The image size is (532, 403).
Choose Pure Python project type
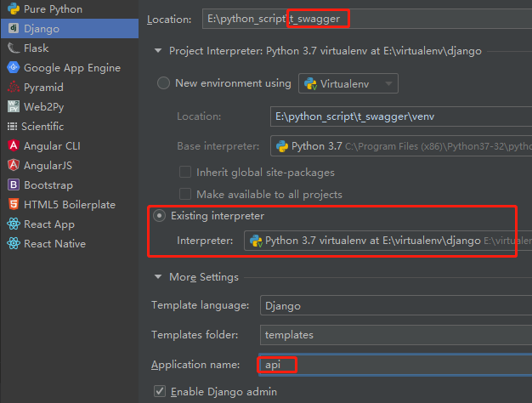tap(54, 9)
